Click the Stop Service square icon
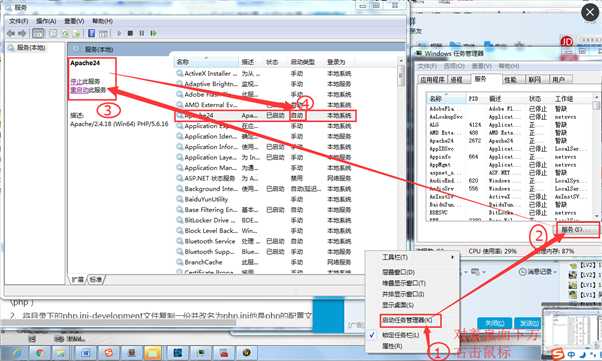The width and height of the screenshot is (602, 361). pos(130,33)
